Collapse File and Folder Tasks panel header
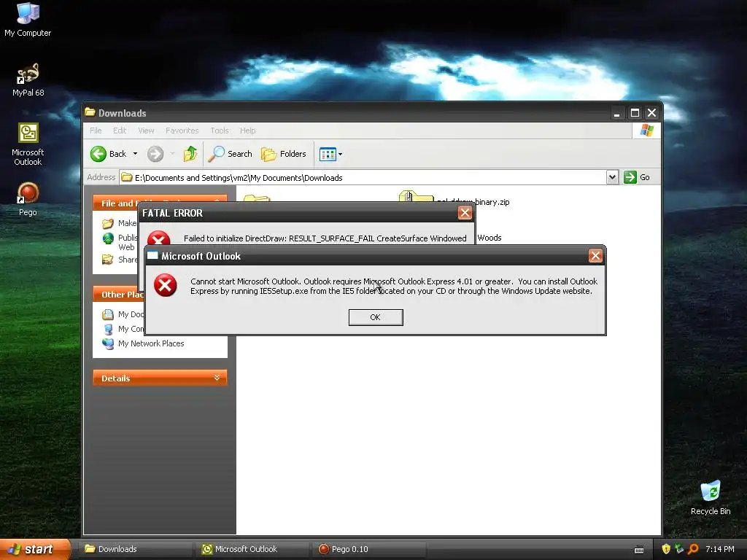The width and height of the screenshot is (747, 560). click(160, 203)
